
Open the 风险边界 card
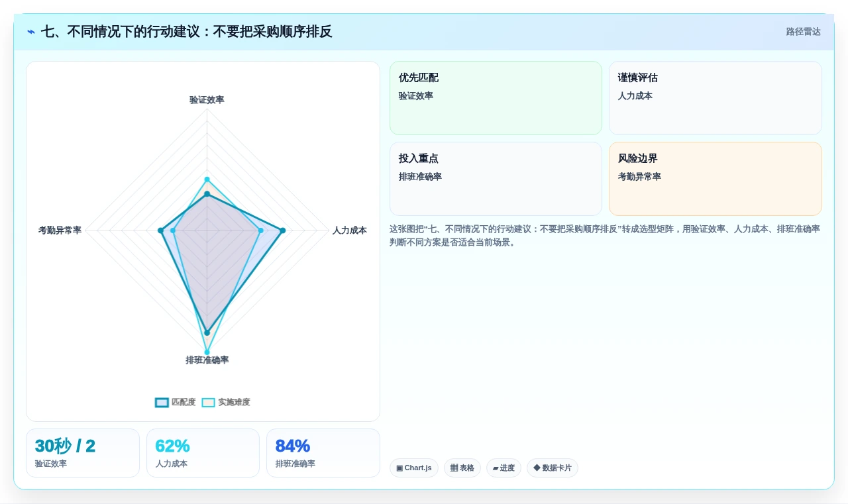715,179
